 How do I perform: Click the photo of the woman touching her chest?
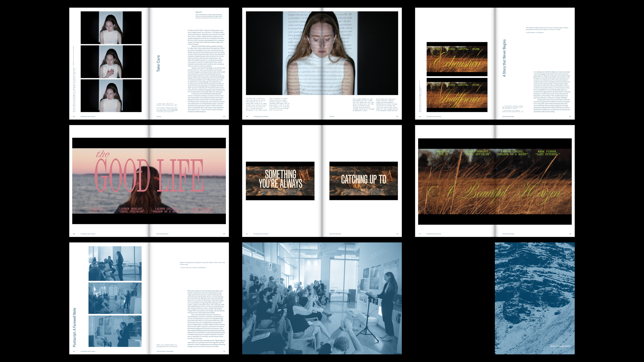[111, 62]
